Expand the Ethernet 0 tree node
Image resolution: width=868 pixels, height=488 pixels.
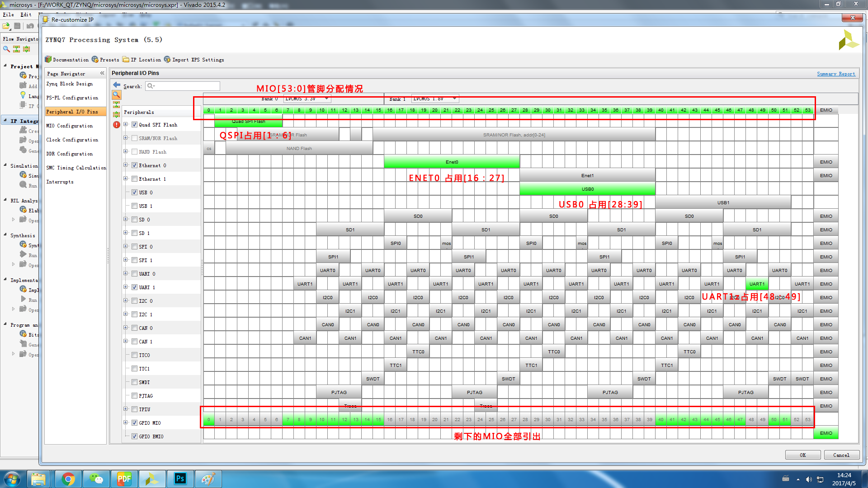(x=126, y=165)
